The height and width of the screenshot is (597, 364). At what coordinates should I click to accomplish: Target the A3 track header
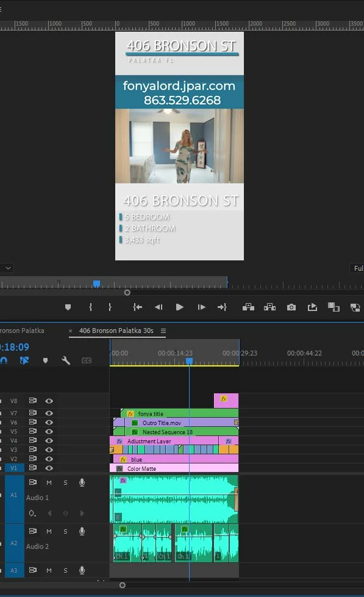15,570
